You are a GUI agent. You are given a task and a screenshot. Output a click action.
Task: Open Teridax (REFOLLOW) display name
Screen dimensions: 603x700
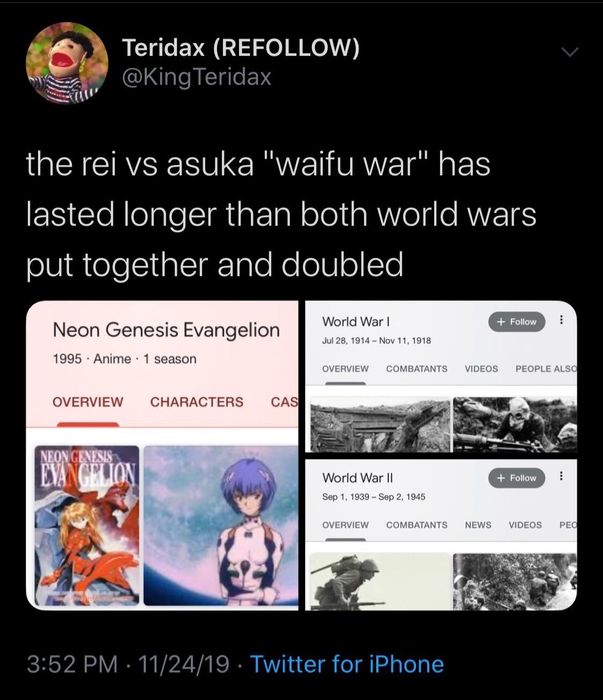(241, 48)
